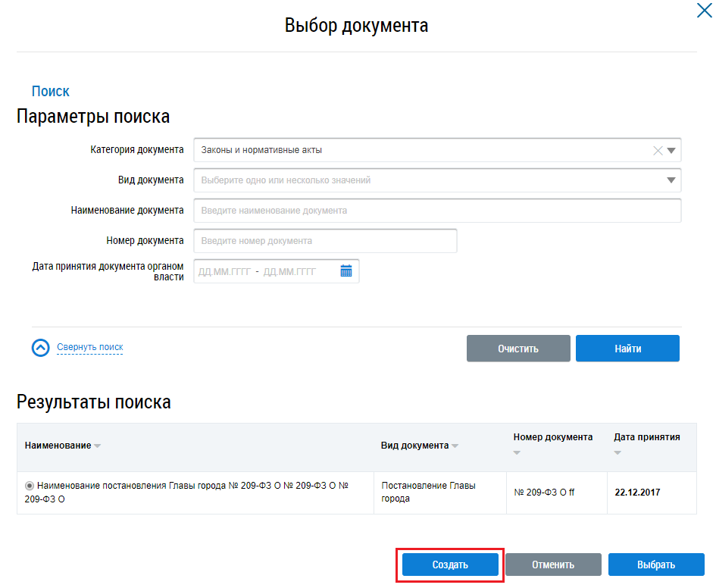Sort results by Дата принятия arrow
The width and height of the screenshot is (716, 588).
coord(618,453)
